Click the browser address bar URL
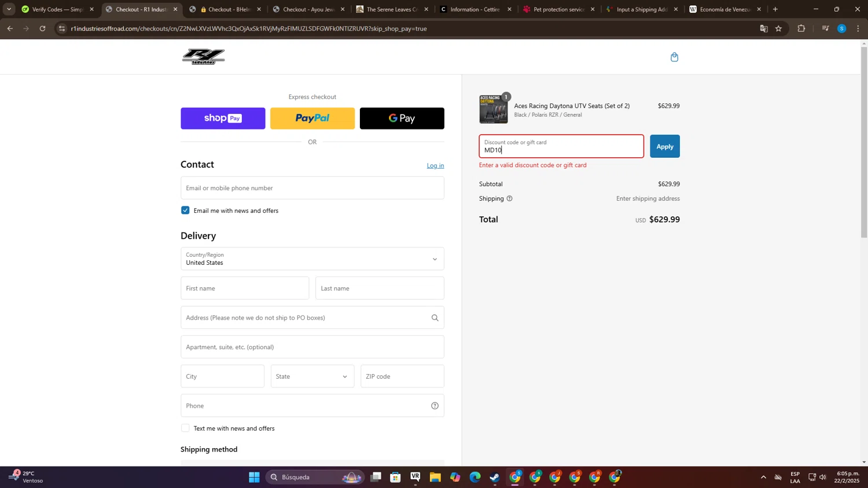This screenshot has width=868, height=488. pyautogui.click(x=249, y=28)
